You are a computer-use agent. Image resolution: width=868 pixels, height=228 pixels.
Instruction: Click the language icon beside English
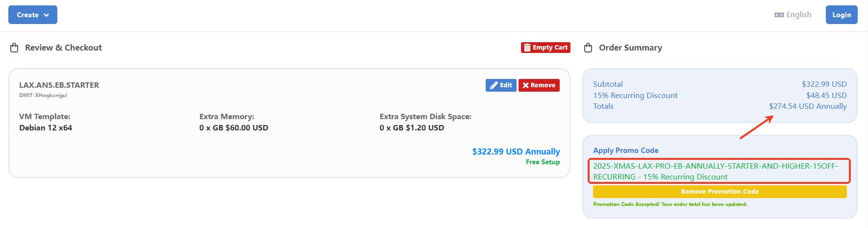tap(779, 15)
